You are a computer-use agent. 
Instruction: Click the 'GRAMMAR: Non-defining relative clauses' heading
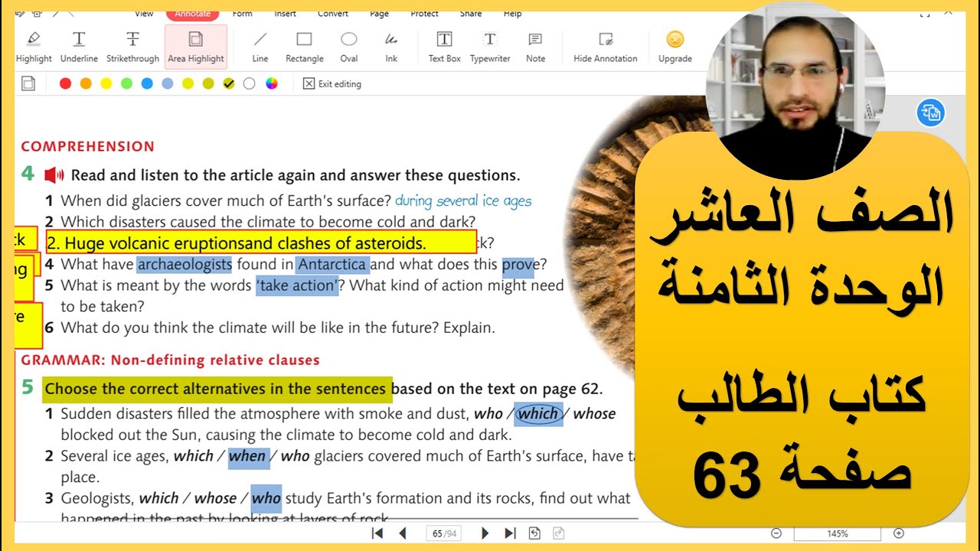(x=171, y=360)
